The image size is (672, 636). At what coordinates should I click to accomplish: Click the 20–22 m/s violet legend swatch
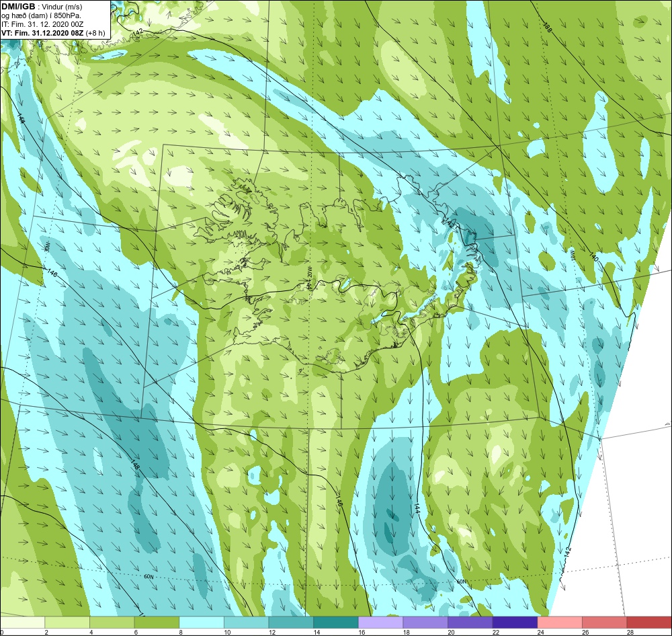(x=470, y=623)
